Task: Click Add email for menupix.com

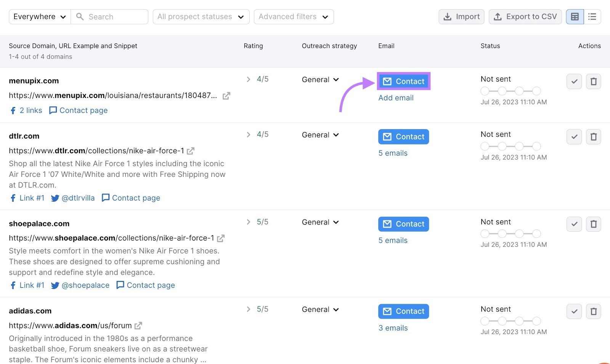Action: pyautogui.click(x=396, y=98)
